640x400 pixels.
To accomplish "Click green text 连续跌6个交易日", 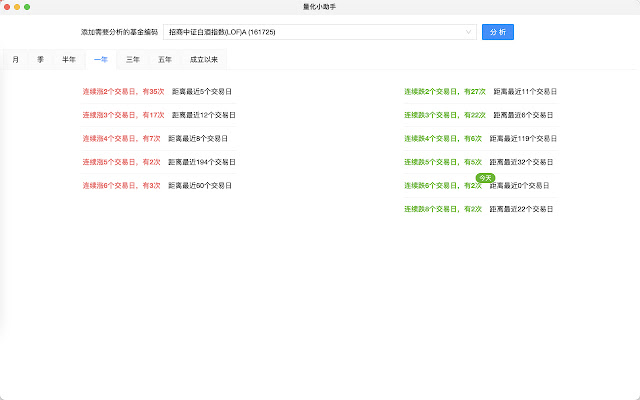I will pos(430,185).
